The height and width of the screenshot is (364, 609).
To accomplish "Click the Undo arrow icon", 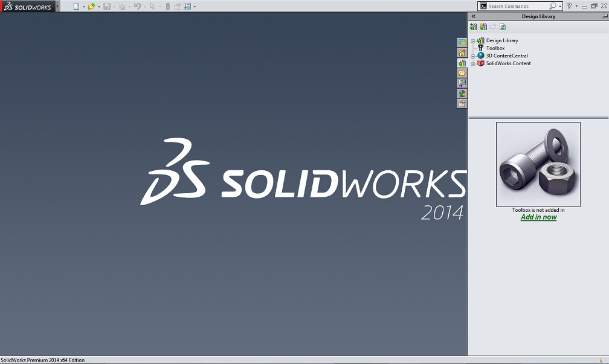I will 137,6.
